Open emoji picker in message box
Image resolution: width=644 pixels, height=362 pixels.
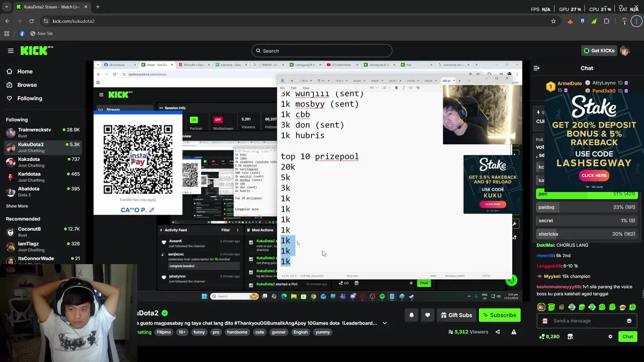pos(629,321)
